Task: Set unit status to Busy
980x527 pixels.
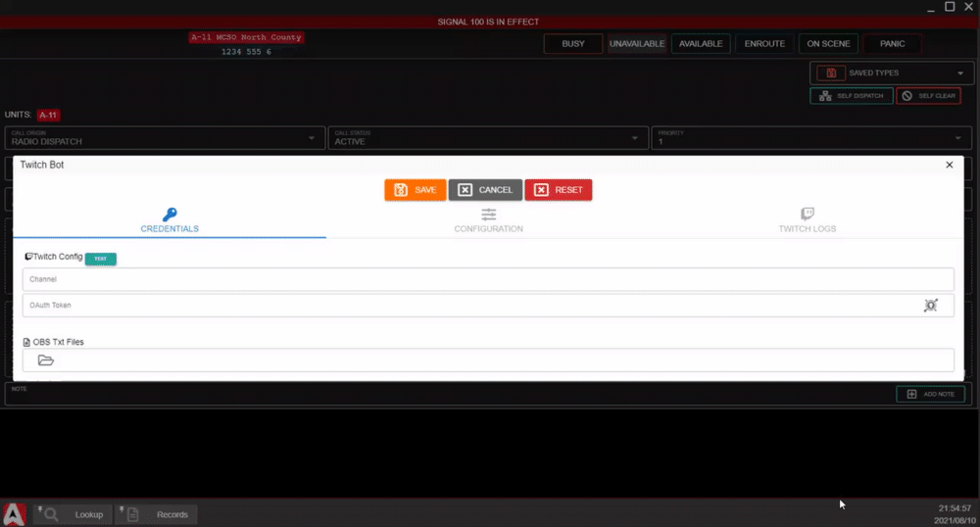Action: click(573, 44)
